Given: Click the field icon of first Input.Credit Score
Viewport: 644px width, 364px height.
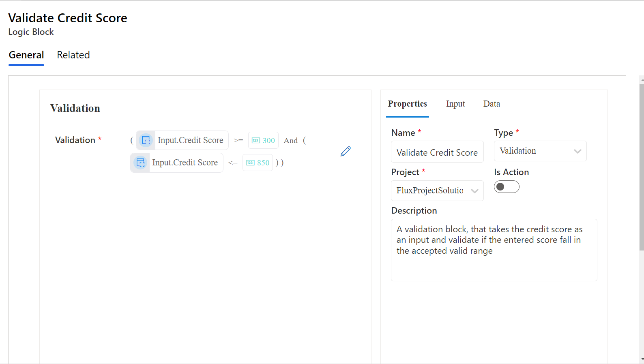Looking at the screenshot, I should click(146, 140).
